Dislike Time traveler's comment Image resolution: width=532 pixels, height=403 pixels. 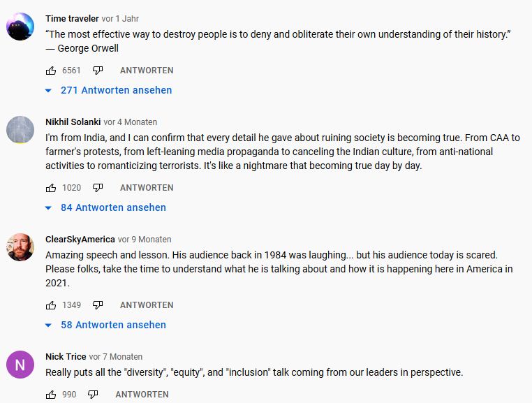(98, 71)
